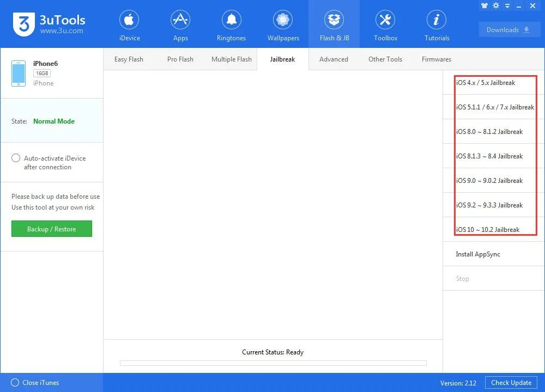
Task: Click the Current Status: Ready text
Action: [273, 352]
